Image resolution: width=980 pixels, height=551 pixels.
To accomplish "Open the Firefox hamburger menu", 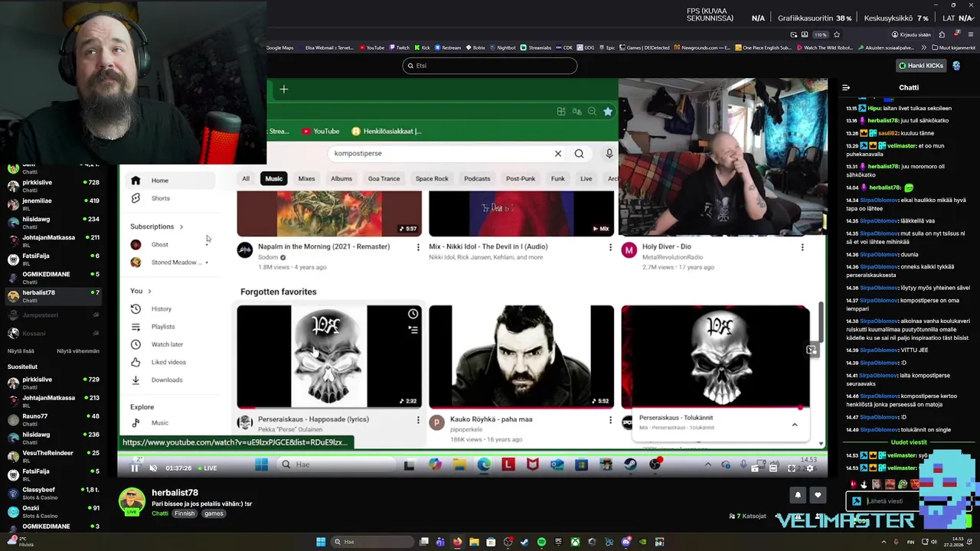I will [x=972, y=34].
